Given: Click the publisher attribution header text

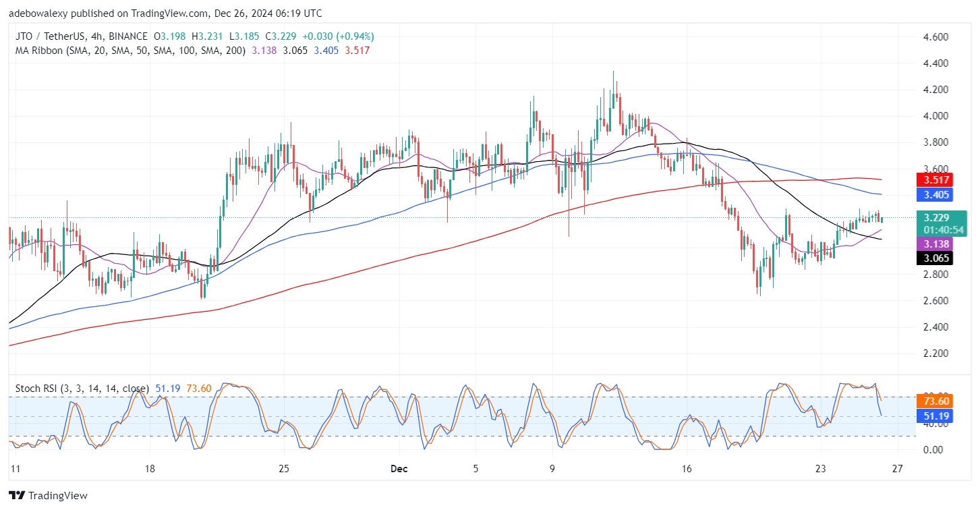Looking at the screenshot, I should coord(165,13).
